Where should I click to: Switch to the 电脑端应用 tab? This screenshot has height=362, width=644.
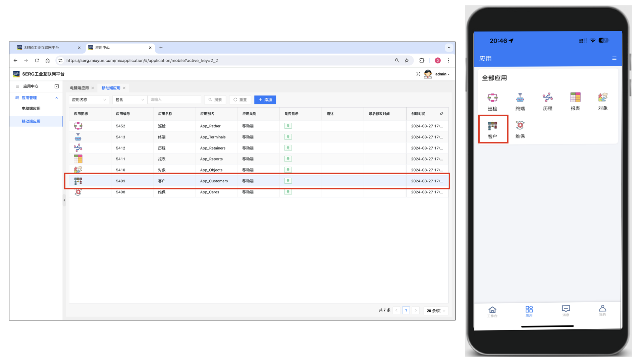click(79, 88)
